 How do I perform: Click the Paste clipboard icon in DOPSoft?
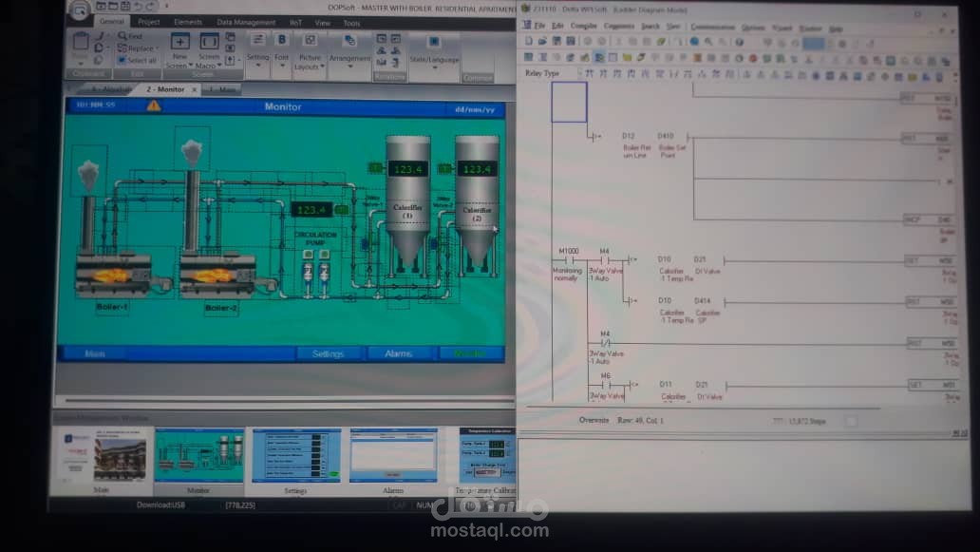click(x=81, y=43)
